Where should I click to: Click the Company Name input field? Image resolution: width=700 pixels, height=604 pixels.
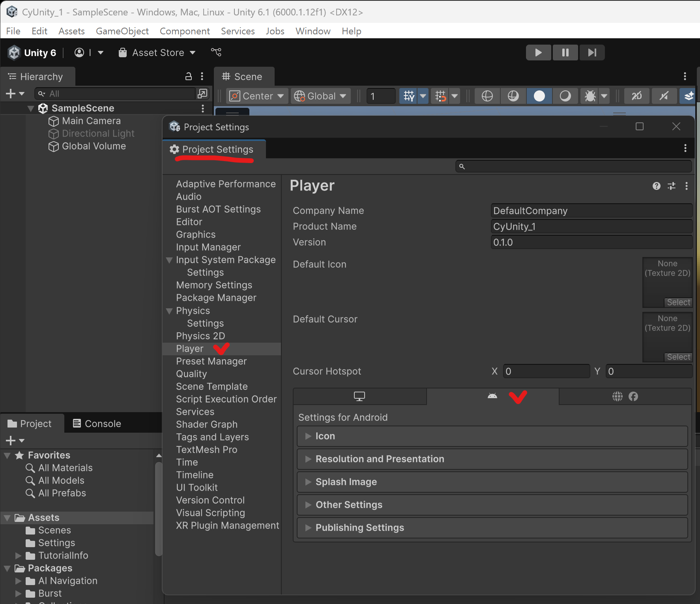(x=591, y=210)
